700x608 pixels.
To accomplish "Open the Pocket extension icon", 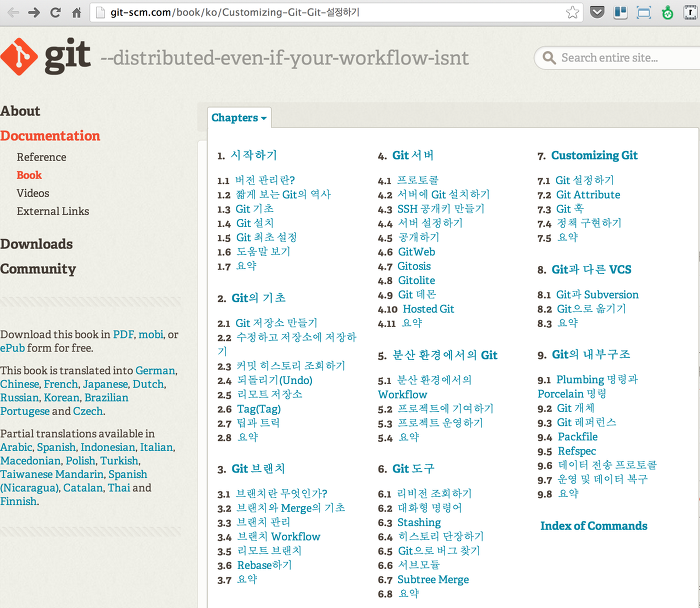I will [597, 12].
